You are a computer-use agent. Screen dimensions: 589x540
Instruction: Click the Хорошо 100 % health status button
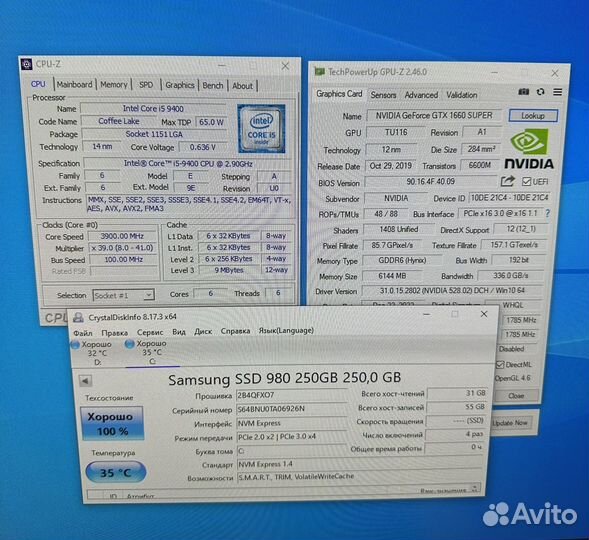point(112,424)
